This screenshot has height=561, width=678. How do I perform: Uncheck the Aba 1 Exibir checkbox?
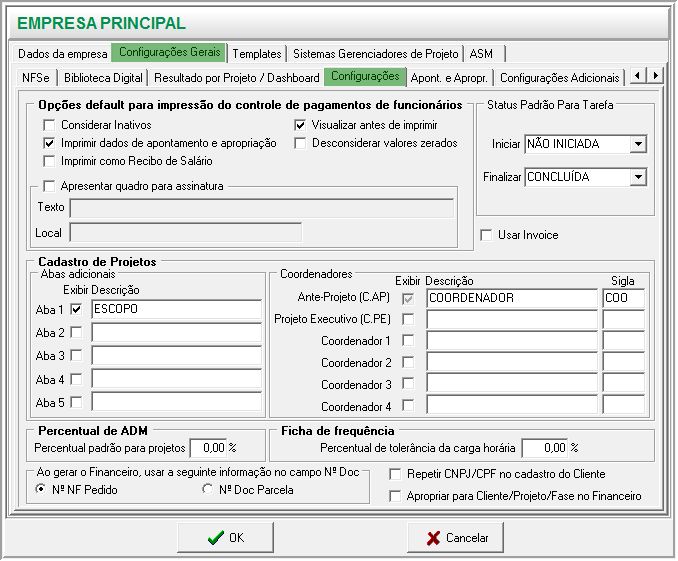point(76,309)
